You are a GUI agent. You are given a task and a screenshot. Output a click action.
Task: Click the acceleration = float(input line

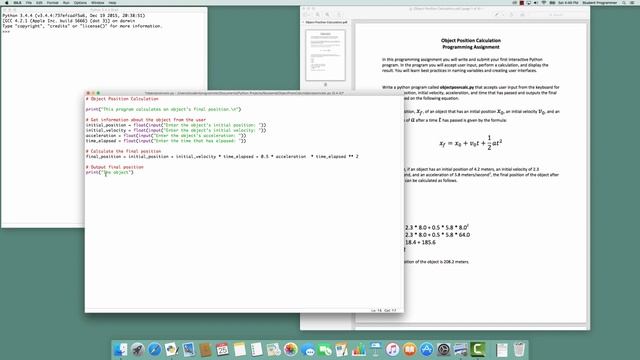(166, 136)
